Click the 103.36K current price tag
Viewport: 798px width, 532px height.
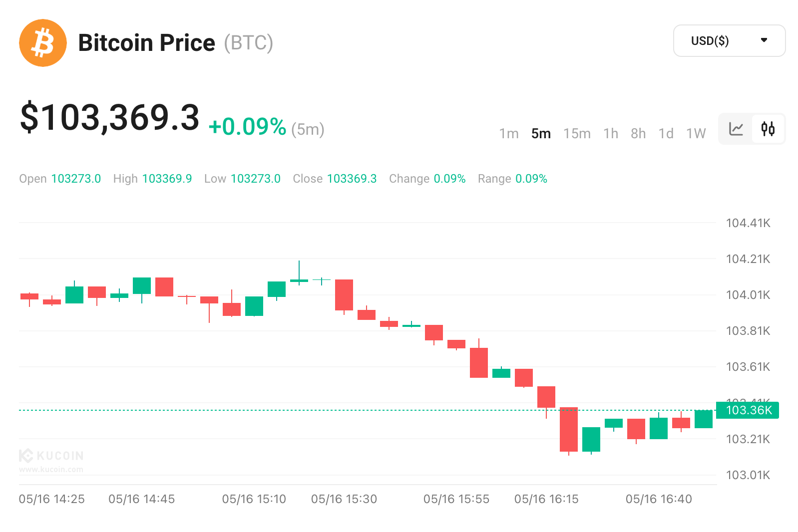click(748, 410)
